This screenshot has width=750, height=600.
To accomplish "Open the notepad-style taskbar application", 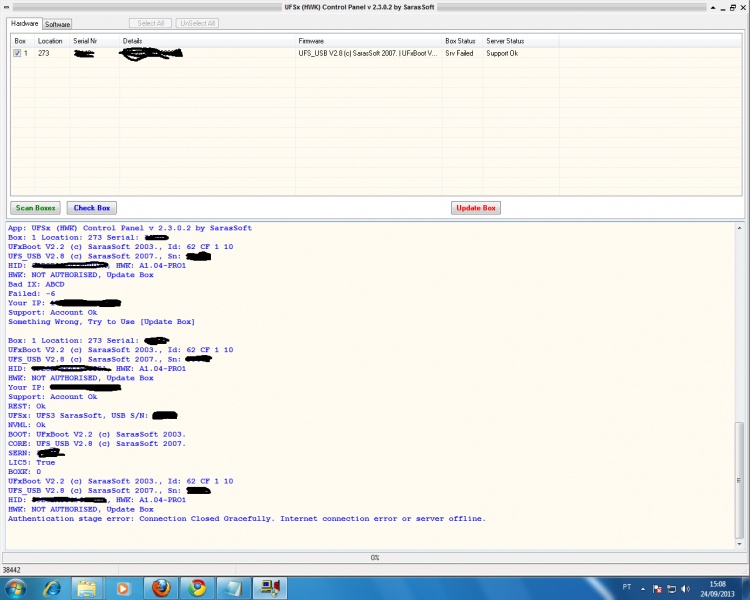I will click(233, 589).
